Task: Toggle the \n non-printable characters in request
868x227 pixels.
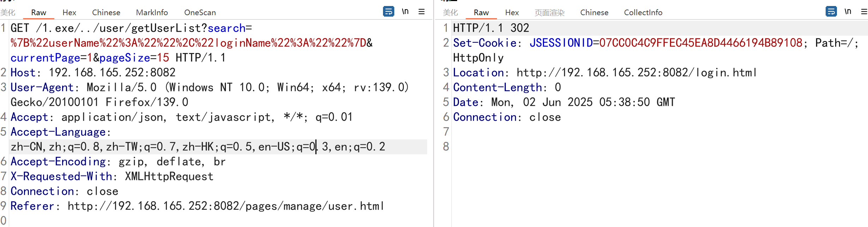Action: coord(405,12)
